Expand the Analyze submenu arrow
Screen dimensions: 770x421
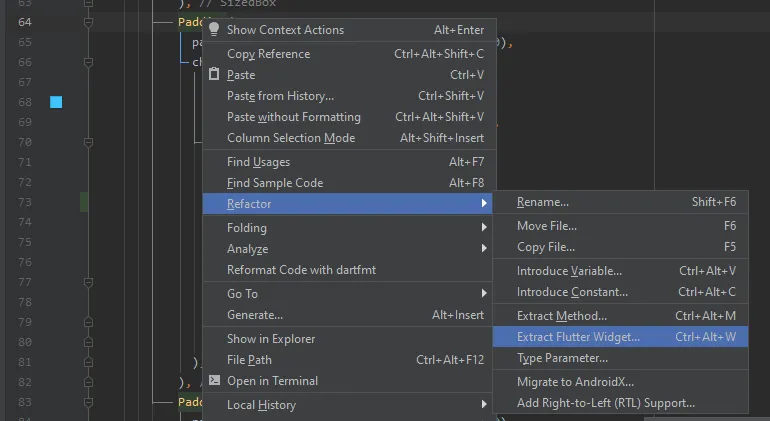(484, 249)
